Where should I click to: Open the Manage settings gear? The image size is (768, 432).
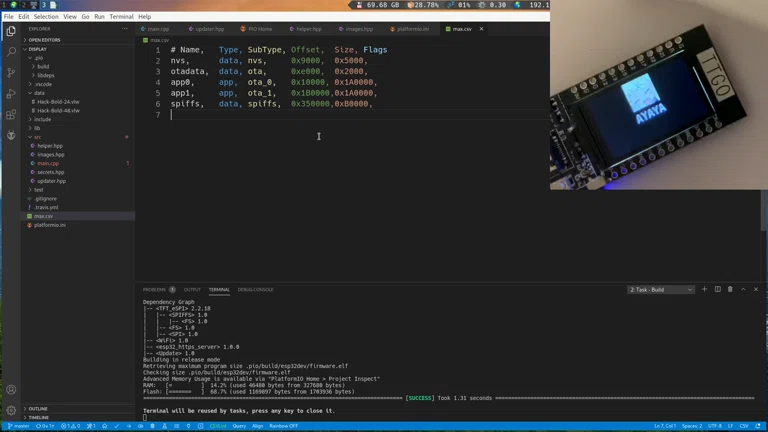(11, 410)
